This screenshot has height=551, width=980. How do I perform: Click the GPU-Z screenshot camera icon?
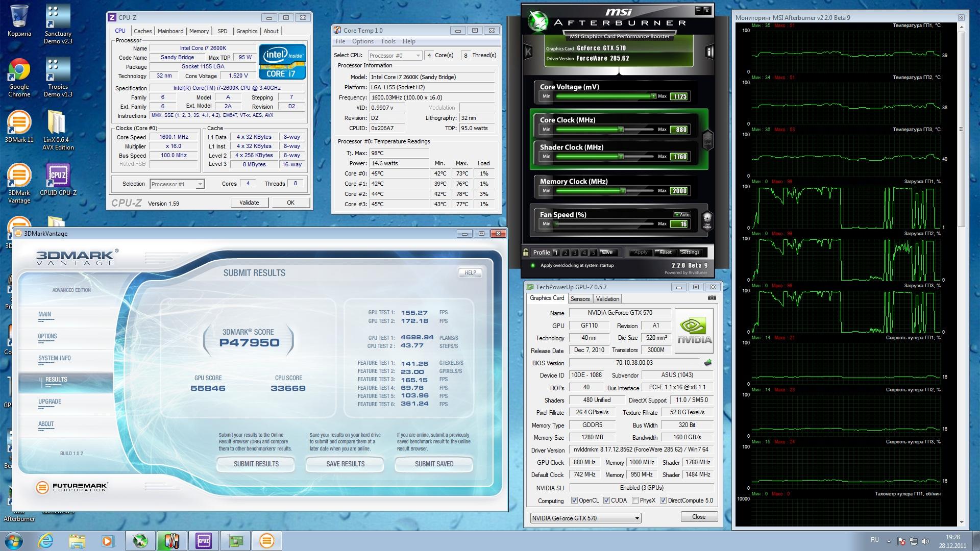point(712,298)
